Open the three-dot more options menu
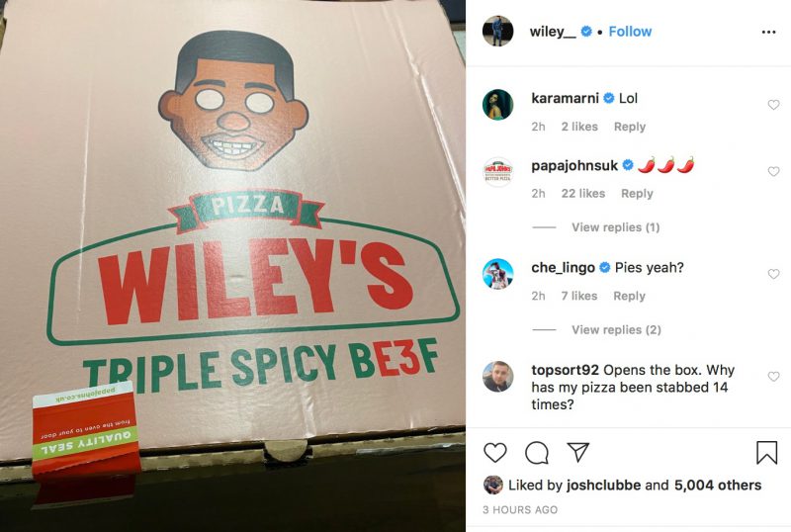The image size is (791, 532). pyautogui.click(x=768, y=32)
